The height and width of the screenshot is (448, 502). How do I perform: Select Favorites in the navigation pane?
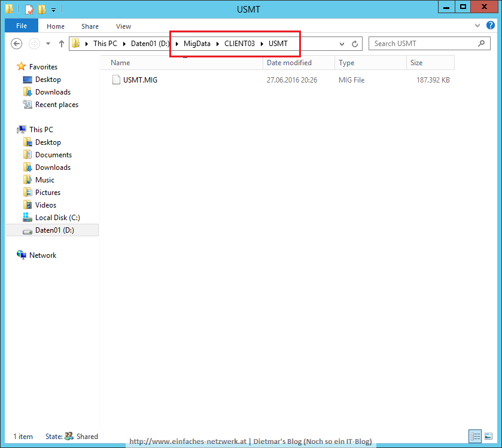click(43, 67)
